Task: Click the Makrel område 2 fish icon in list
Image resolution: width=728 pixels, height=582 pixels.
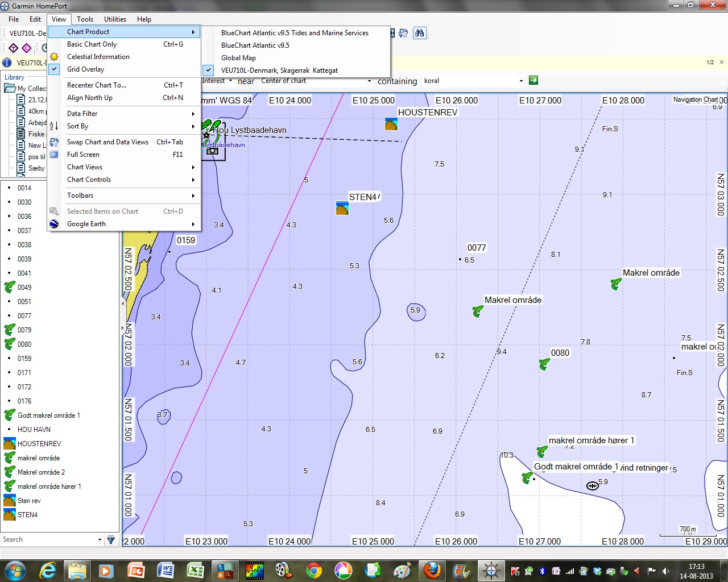Action: (x=9, y=472)
